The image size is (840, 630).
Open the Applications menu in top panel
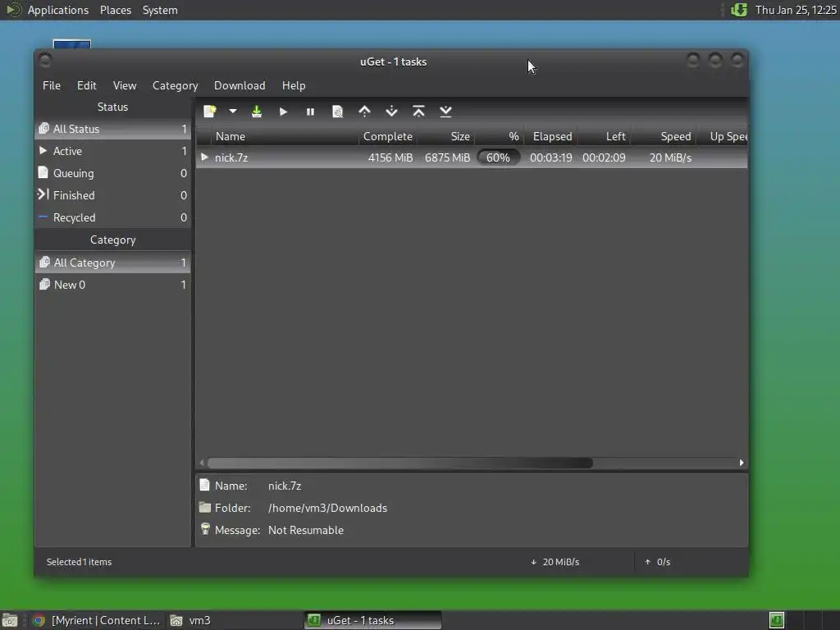[58, 10]
